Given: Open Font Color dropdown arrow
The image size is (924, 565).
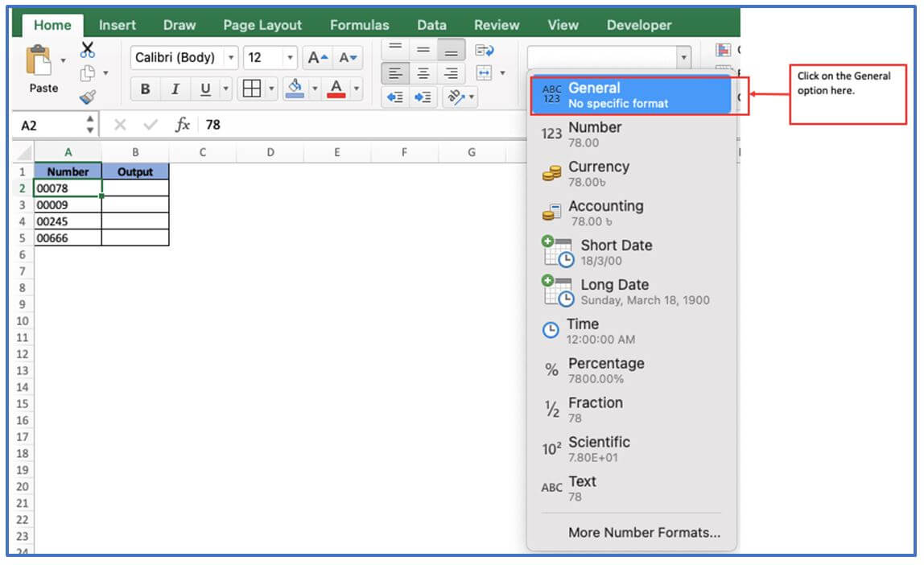Looking at the screenshot, I should (x=357, y=89).
